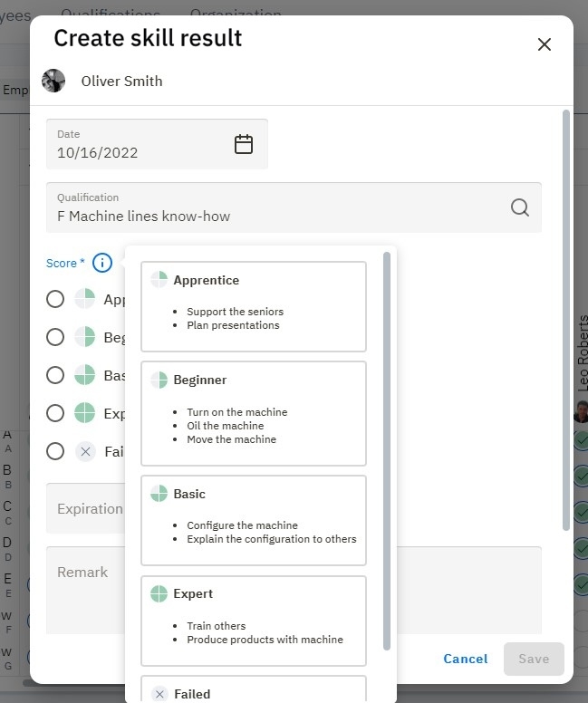Cancel the skill result dialog
The height and width of the screenshot is (703, 588).
[465, 659]
